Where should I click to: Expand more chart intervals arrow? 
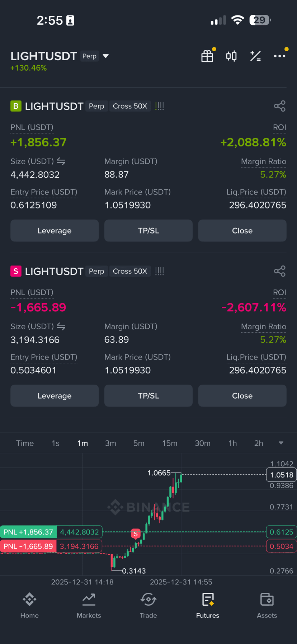[x=281, y=443]
